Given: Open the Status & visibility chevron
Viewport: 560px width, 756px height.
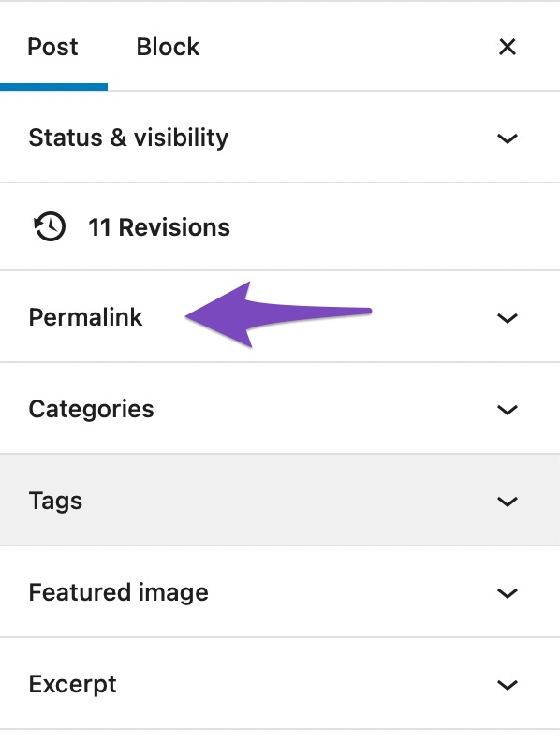Looking at the screenshot, I should tap(507, 138).
